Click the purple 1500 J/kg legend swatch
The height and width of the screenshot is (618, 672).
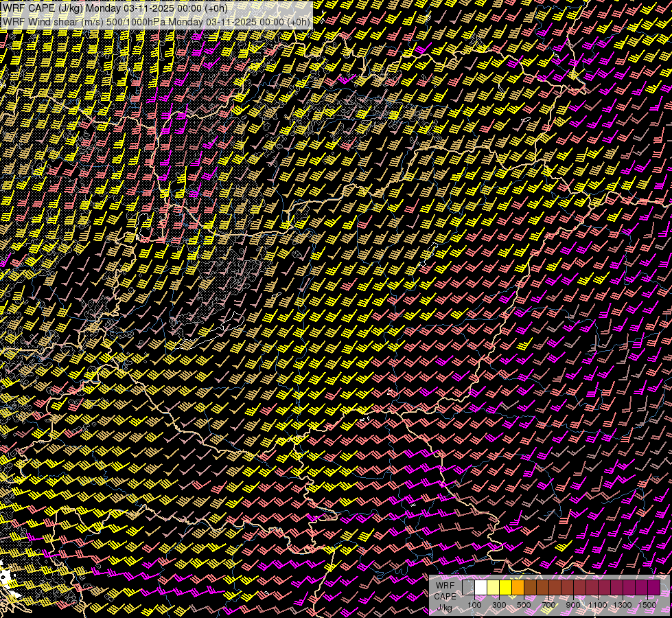click(x=654, y=587)
